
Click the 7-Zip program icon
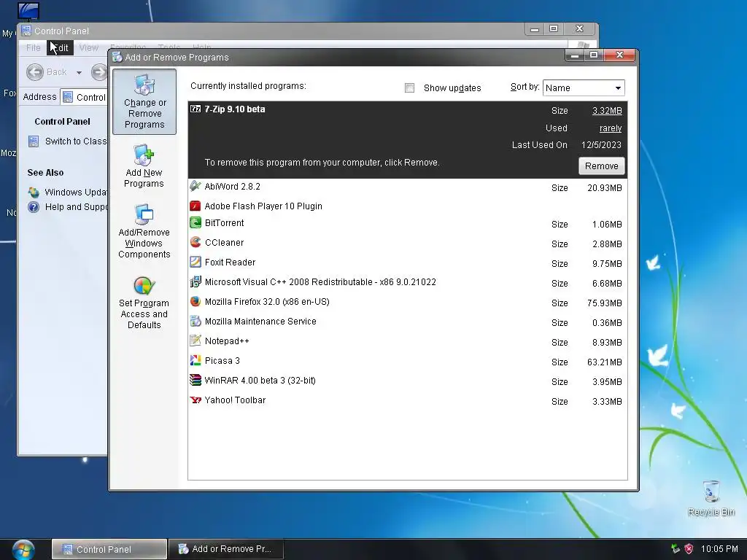point(196,109)
